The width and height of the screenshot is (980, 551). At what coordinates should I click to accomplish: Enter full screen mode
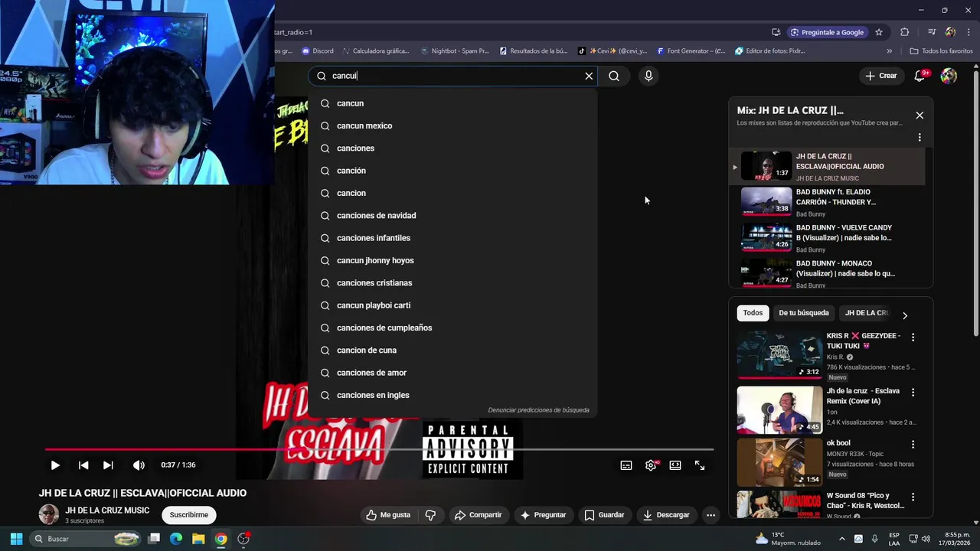[x=700, y=465]
